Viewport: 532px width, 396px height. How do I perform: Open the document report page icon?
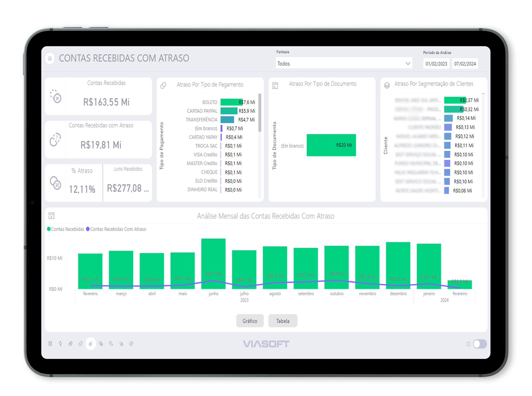pyautogui.click(x=50, y=344)
